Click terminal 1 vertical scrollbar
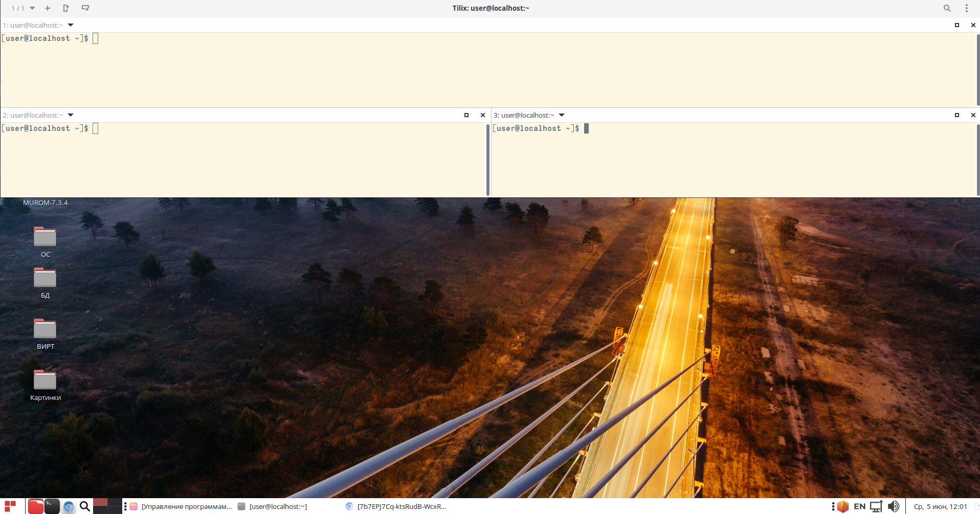The width and height of the screenshot is (980, 514). [x=978, y=70]
